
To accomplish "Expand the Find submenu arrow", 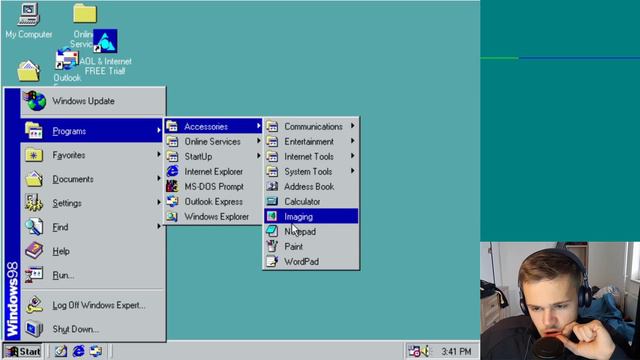I will pyautogui.click(x=159, y=227).
